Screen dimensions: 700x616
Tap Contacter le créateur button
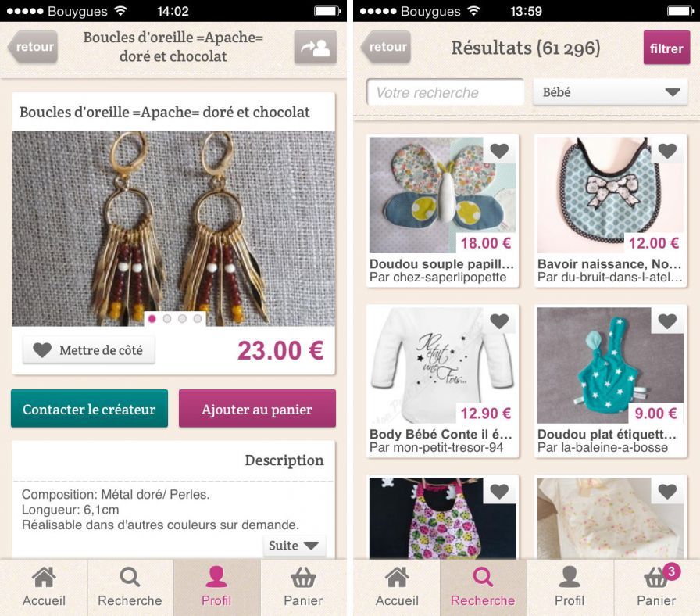click(x=89, y=409)
